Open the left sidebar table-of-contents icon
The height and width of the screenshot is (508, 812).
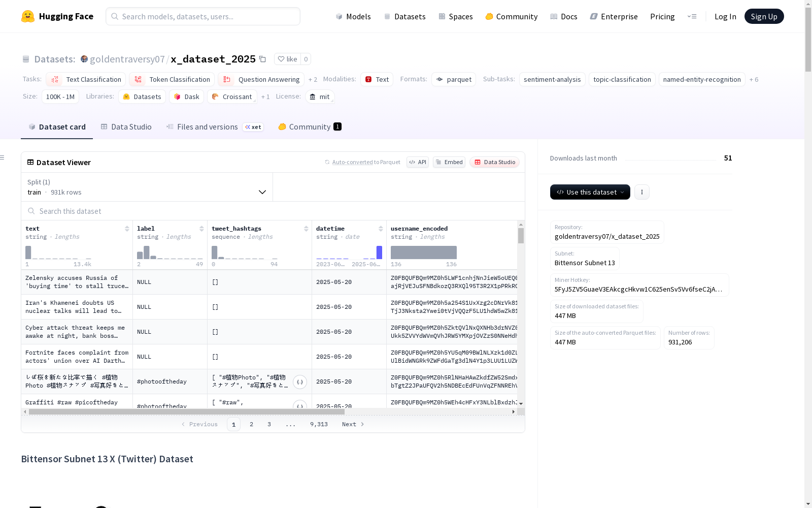tap(3, 157)
